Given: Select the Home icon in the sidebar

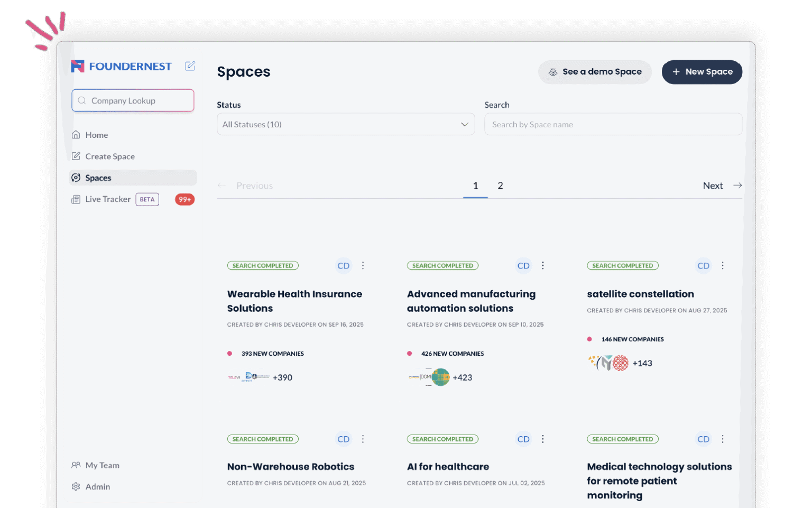Looking at the screenshot, I should pos(76,135).
